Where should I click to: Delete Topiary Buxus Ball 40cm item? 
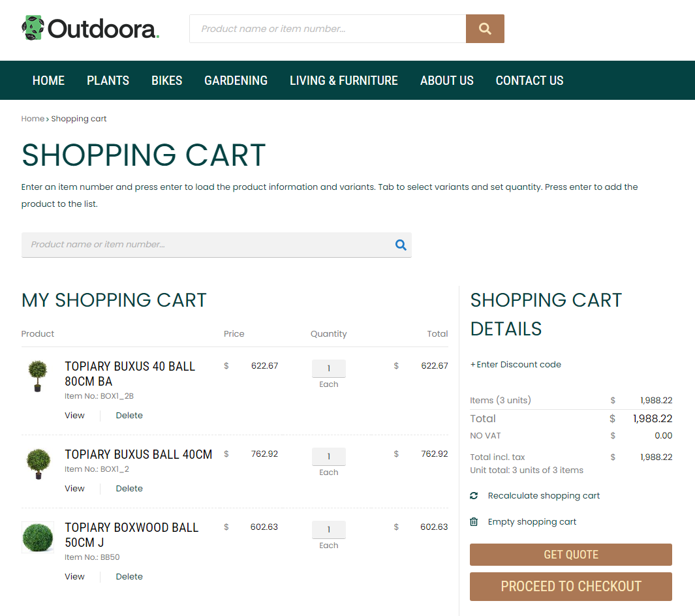(129, 489)
